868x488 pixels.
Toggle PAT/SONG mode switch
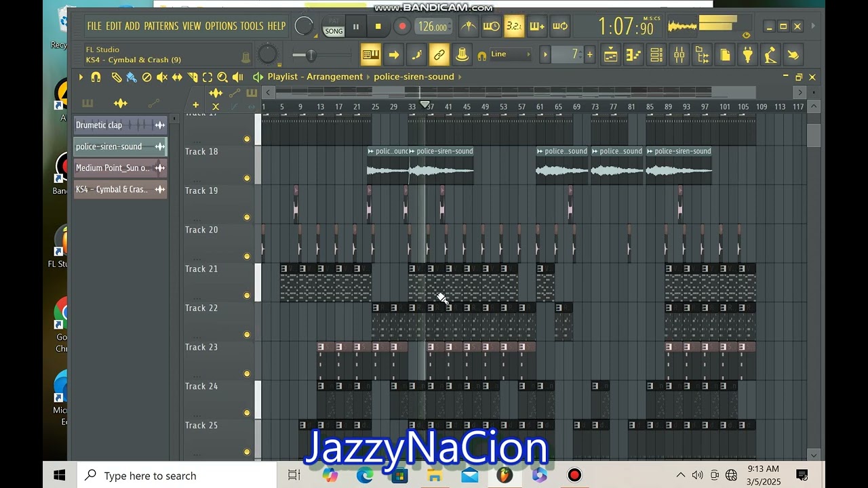pyautogui.click(x=333, y=26)
